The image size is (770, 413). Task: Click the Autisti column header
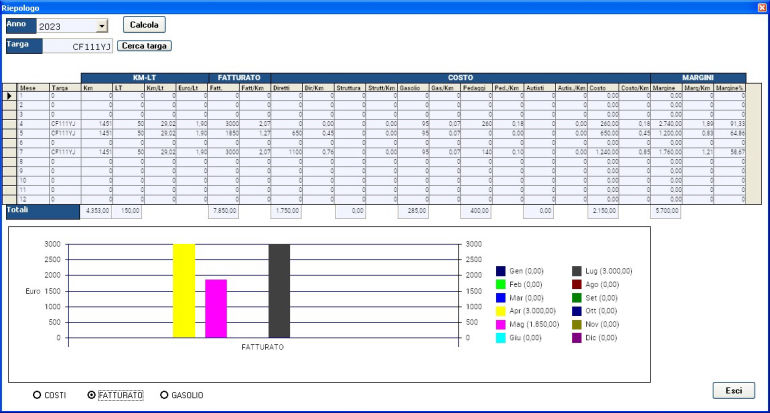pyautogui.click(x=540, y=87)
